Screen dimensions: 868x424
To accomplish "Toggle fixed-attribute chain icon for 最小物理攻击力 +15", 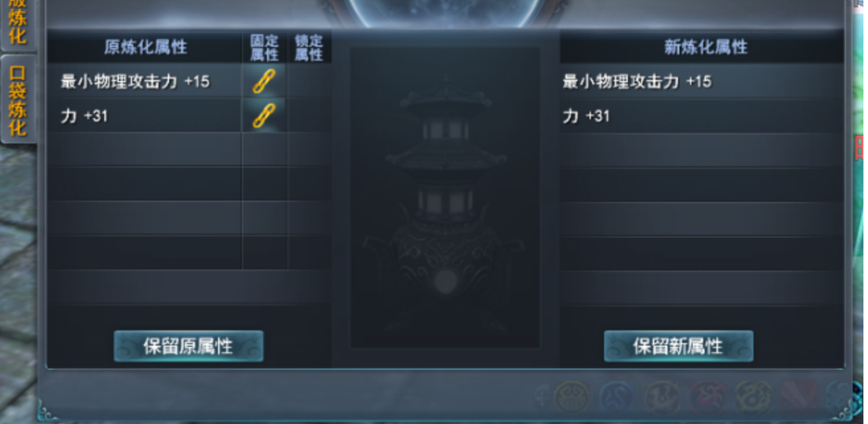I will 264,81.
